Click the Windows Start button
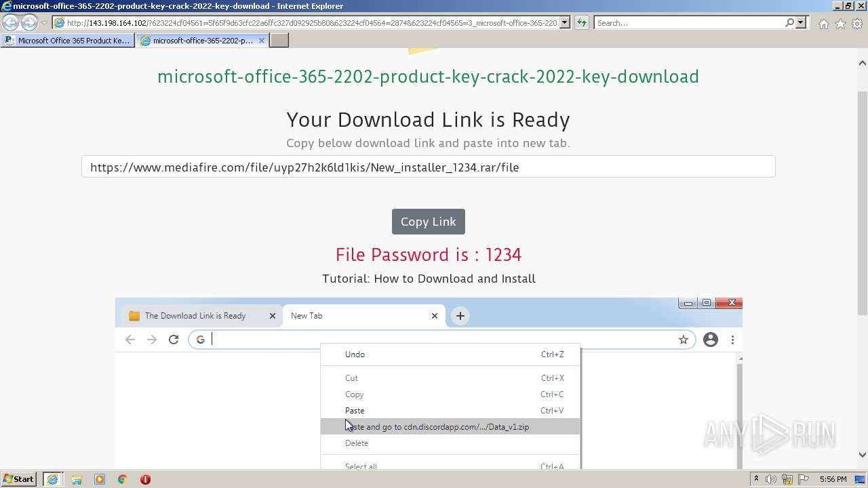Image resolution: width=868 pixels, height=488 pixels. click(19, 479)
